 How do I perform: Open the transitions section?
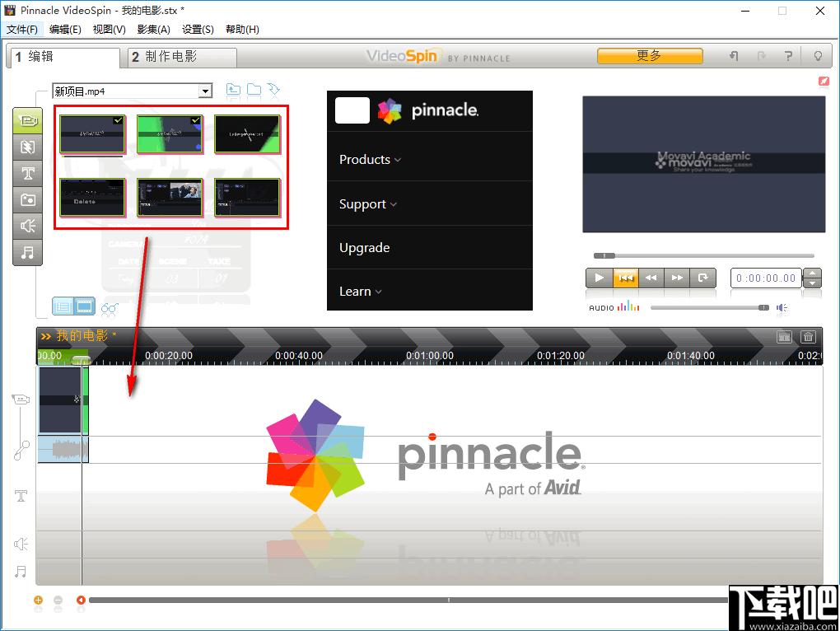27,147
